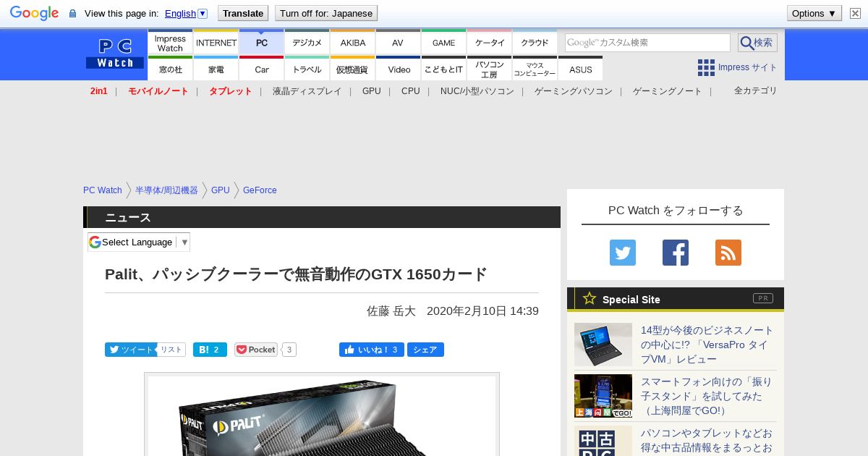Screen dimensions: 868x456
Task: Click the GeForce breadcrumb link
Action: pos(260,190)
